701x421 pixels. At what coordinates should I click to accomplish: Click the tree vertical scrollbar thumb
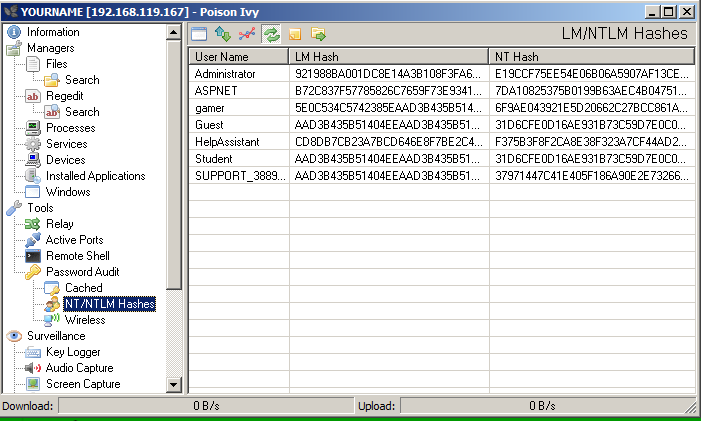173,164
